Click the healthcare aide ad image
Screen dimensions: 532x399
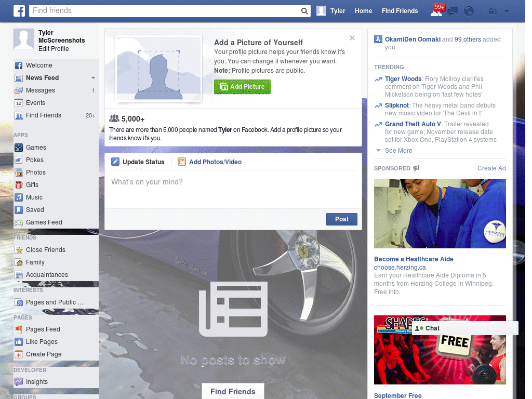pyautogui.click(x=440, y=214)
